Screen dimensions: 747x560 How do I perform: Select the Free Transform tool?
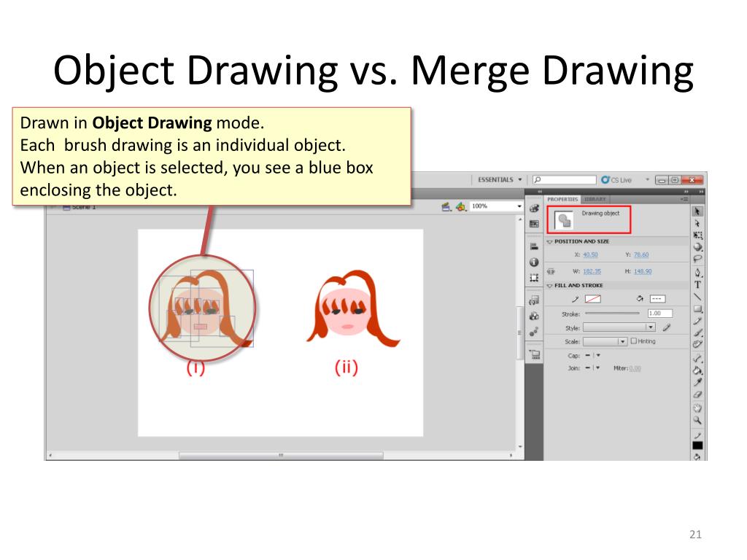point(697,236)
